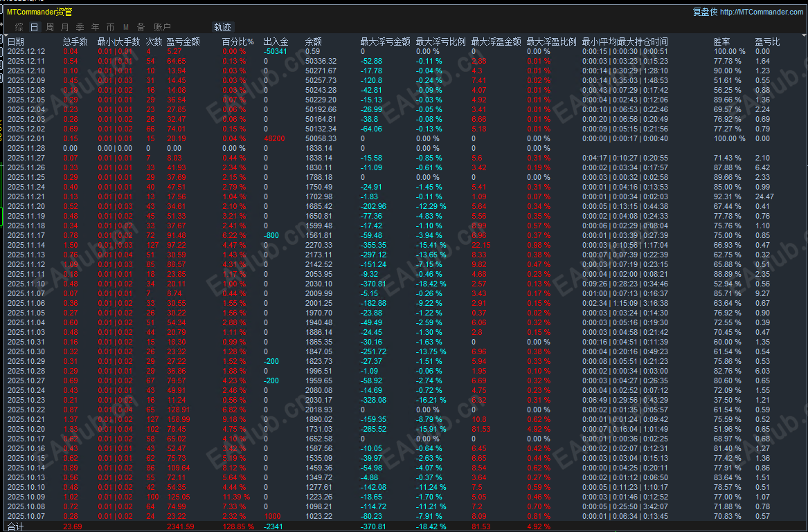This screenshot has height=532, width=808.
Task: Click the 0:09:26 | 0:28:23 | 0:34:46 holding time cell
Action: [625, 284]
